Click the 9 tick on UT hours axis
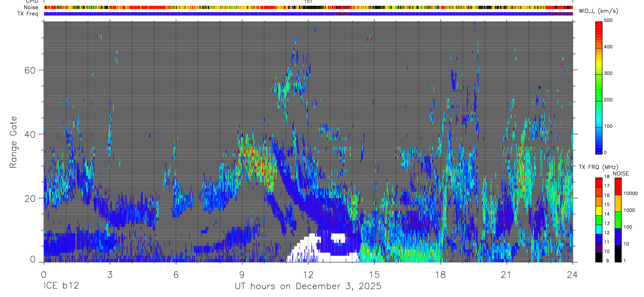This screenshot has height=297, width=644. [242, 274]
